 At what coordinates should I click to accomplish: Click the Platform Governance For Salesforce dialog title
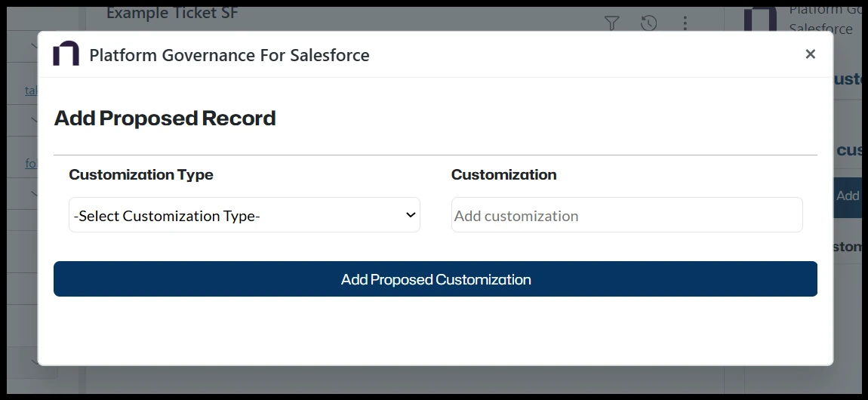pyautogui.click(x=229, y=55)
